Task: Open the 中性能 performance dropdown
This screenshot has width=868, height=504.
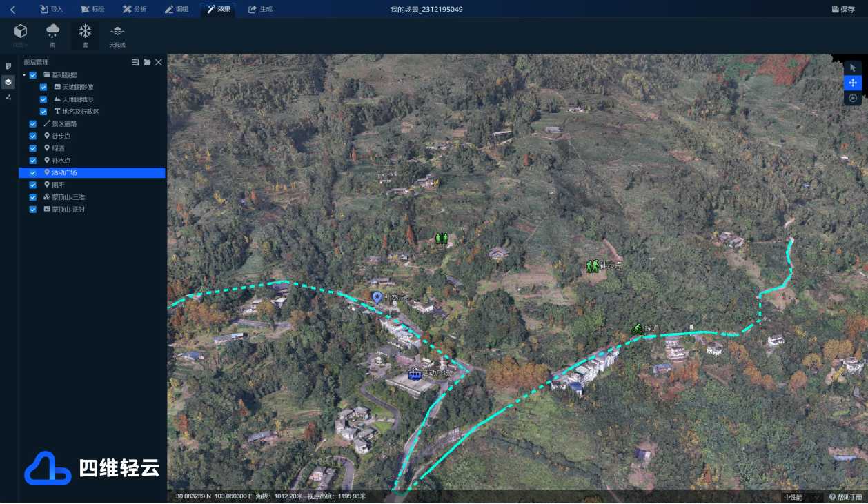Action: (x=802, y=497)
